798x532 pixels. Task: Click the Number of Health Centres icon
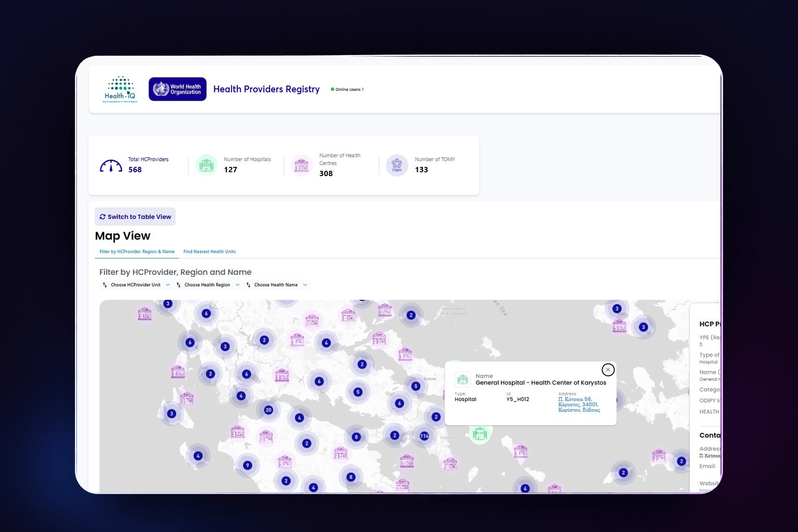pos(301,166)
